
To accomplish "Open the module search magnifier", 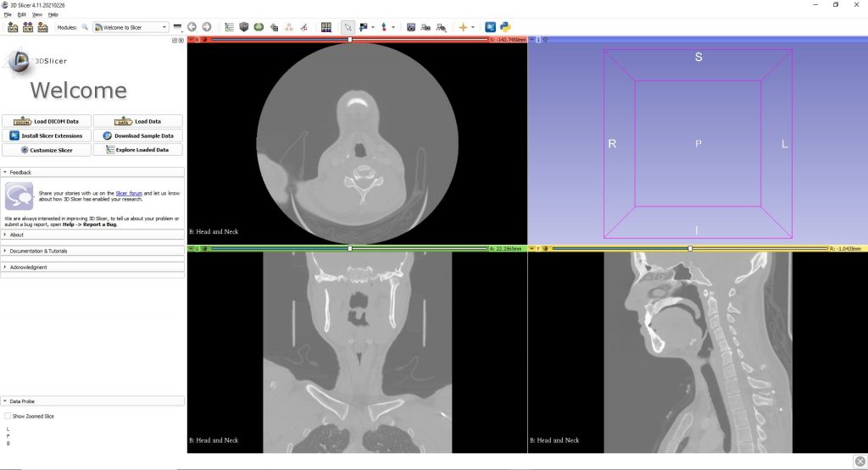I will (x=85, y=27).
